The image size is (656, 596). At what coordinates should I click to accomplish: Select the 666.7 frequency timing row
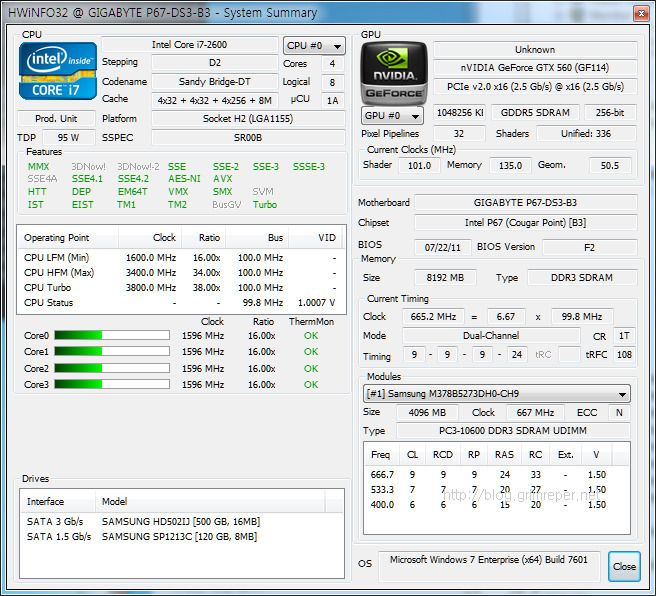point(496,475)
